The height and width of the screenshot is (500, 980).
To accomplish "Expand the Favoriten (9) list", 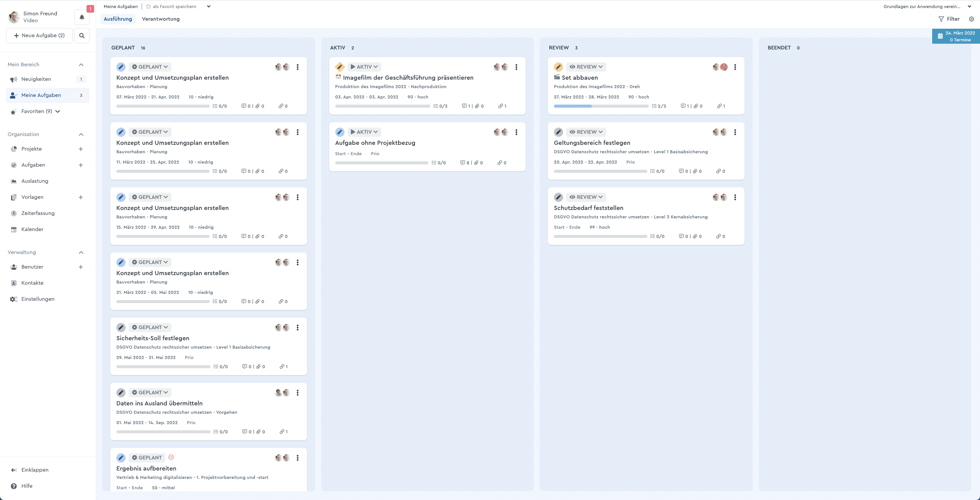I will [x=58, y=111].
